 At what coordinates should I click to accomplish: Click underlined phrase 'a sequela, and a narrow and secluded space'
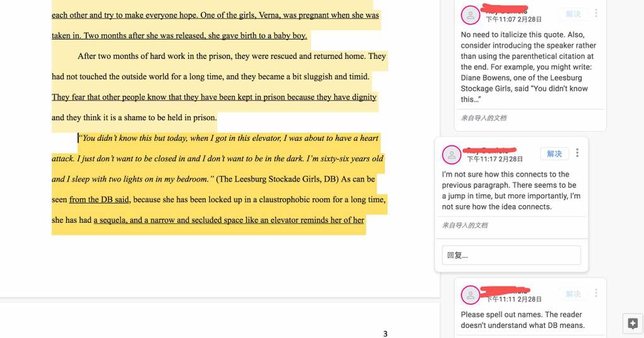click(x=229, y=220)
